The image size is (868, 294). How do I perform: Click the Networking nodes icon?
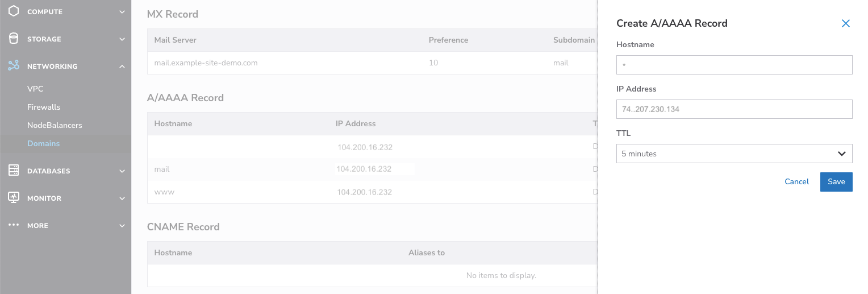[x=14, y=66]
